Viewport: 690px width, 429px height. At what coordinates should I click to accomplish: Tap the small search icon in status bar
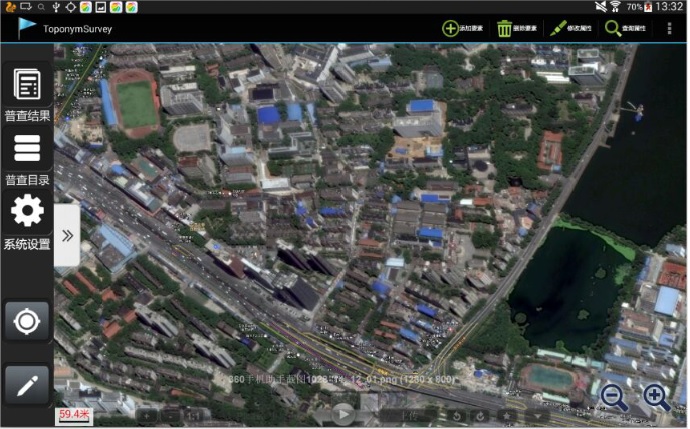[41, 7]
